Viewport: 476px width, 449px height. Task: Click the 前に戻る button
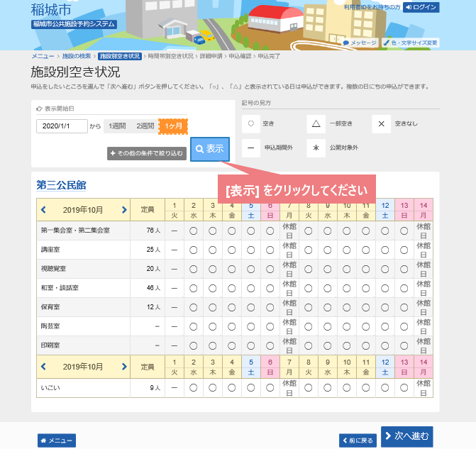pos(358,440)
